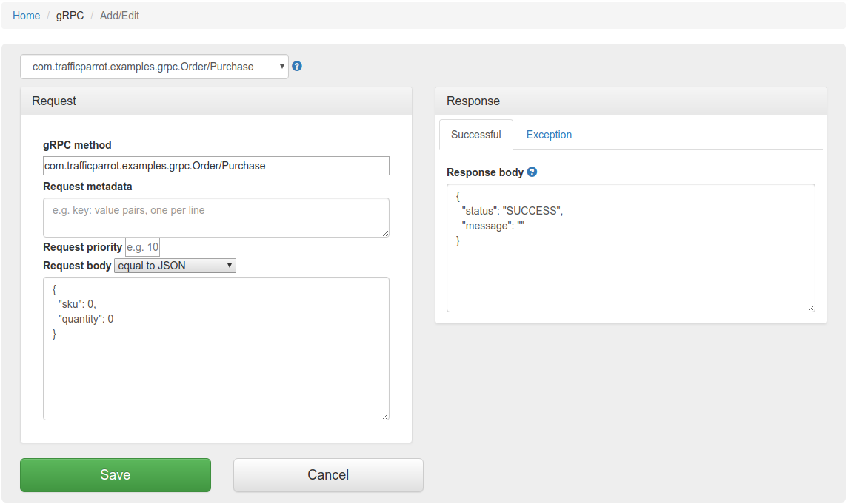Go to Home via breadcrumb link
848x504 pixels.
[x=27, y=16]
